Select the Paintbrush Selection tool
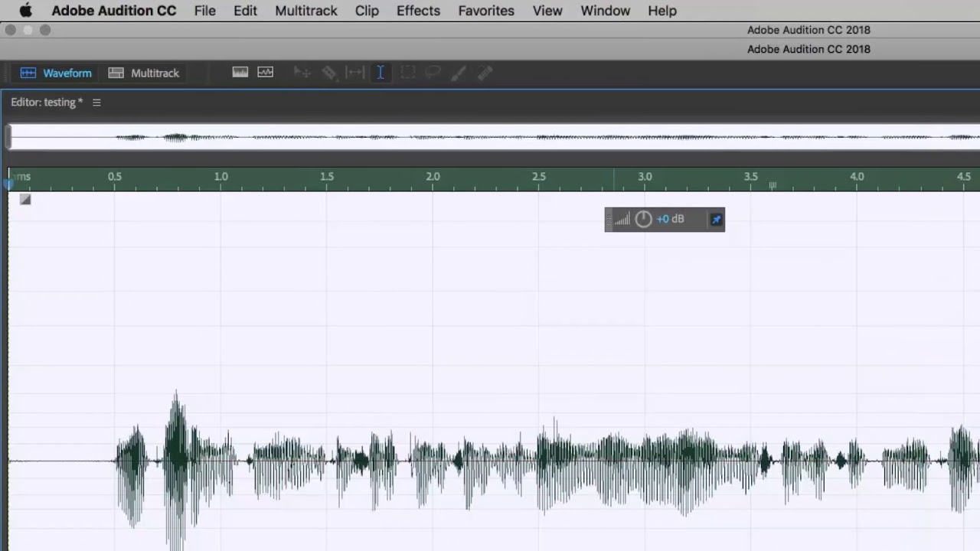Viewport: 980px width, 551px height. coord(459,73)
